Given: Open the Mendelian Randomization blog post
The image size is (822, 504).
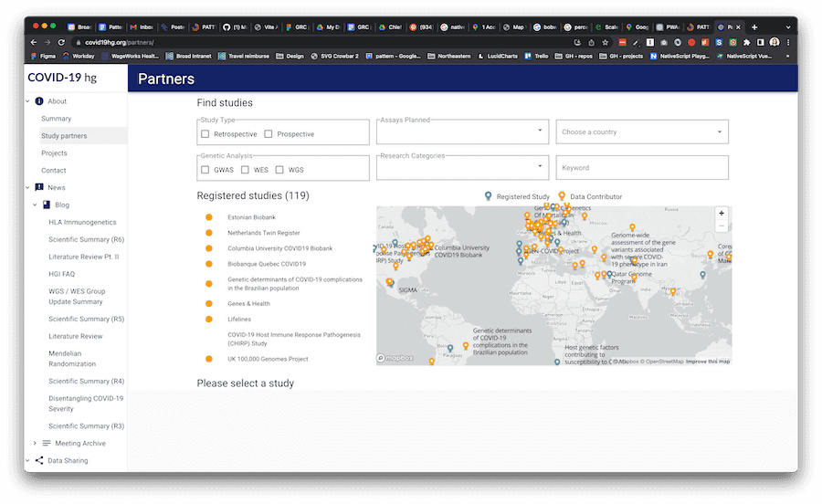Looking at the screenshot, I should pyautogui.click(x=72, y=358).
